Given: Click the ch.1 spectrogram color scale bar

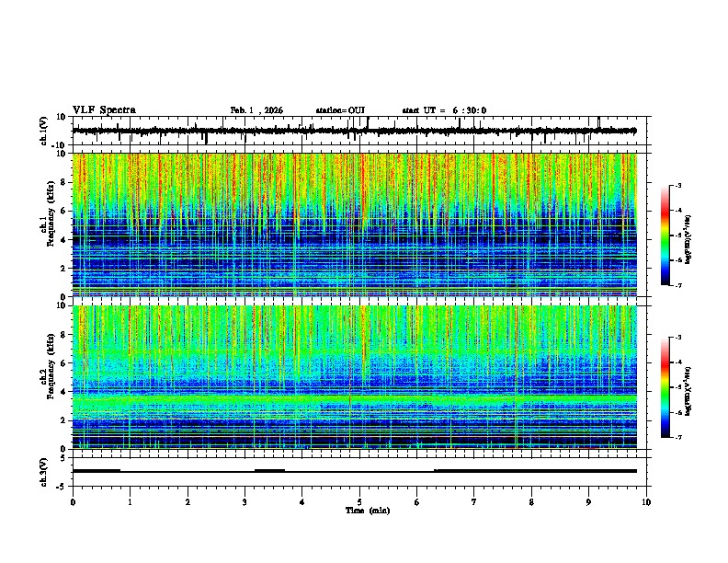Looking at the screenshot, I should 665,236.
